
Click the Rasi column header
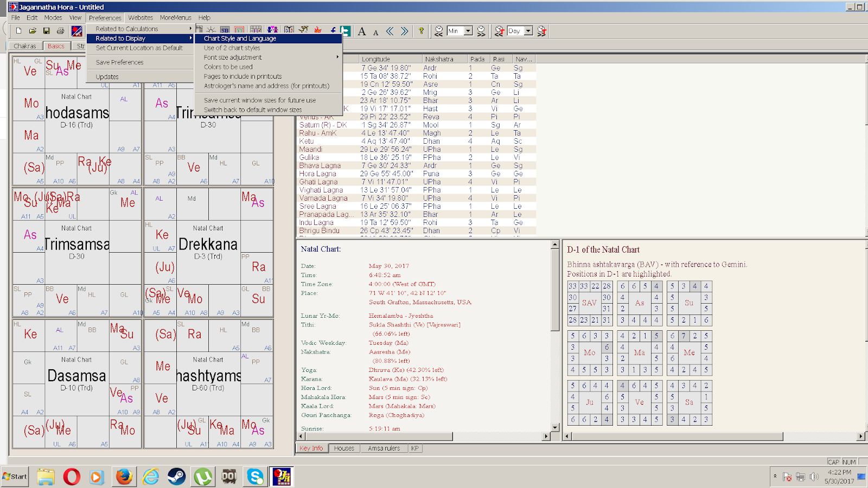click(x=502, y=59)
